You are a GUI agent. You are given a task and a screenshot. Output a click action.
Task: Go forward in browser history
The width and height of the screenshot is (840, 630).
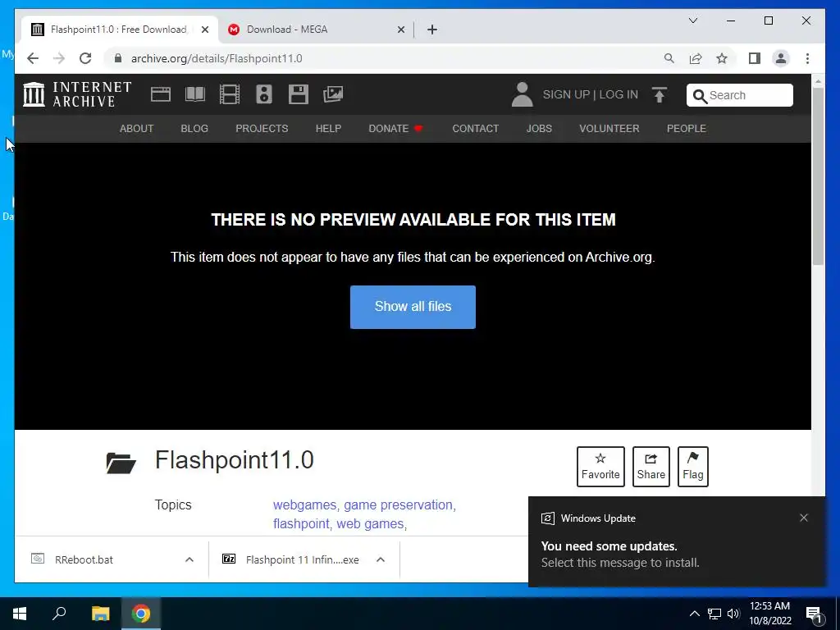[59, 58]
